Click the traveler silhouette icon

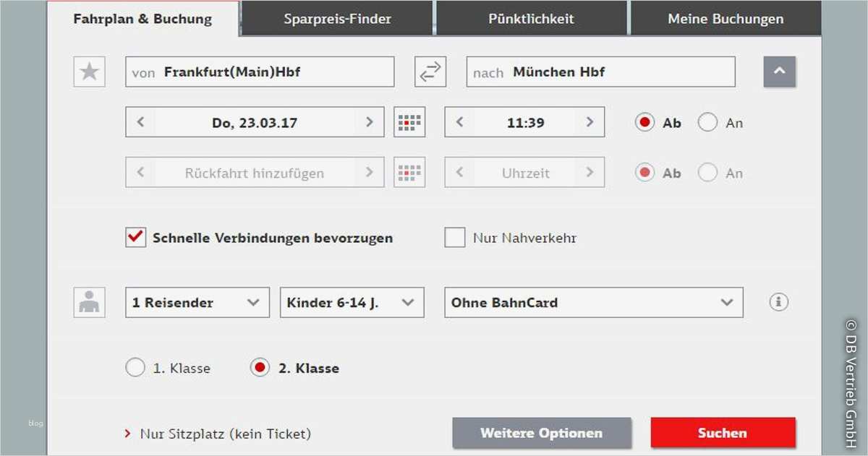click(90, 302)
